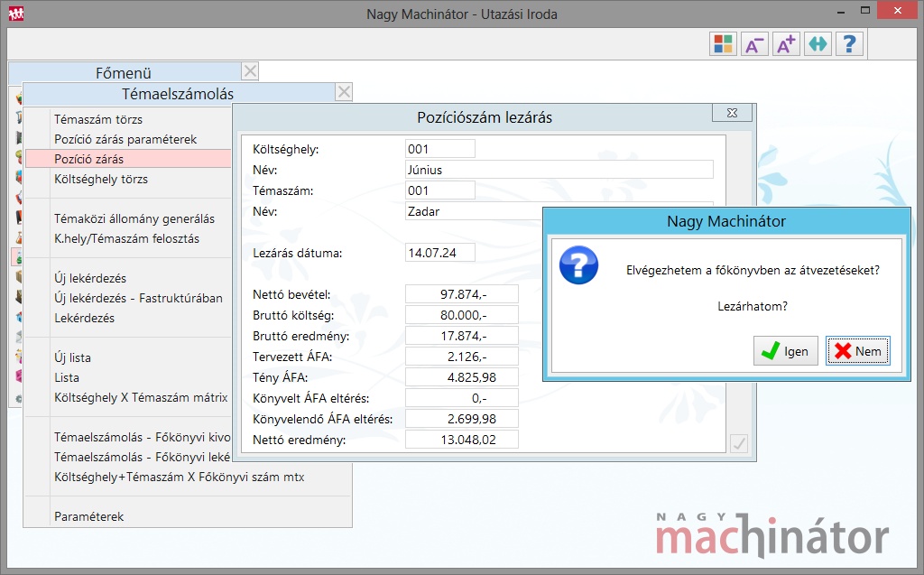Open Költséghely X Témaszám mátrix
Image resolution: width=924 pixels, height=575 pixels.
click(141, 397)
